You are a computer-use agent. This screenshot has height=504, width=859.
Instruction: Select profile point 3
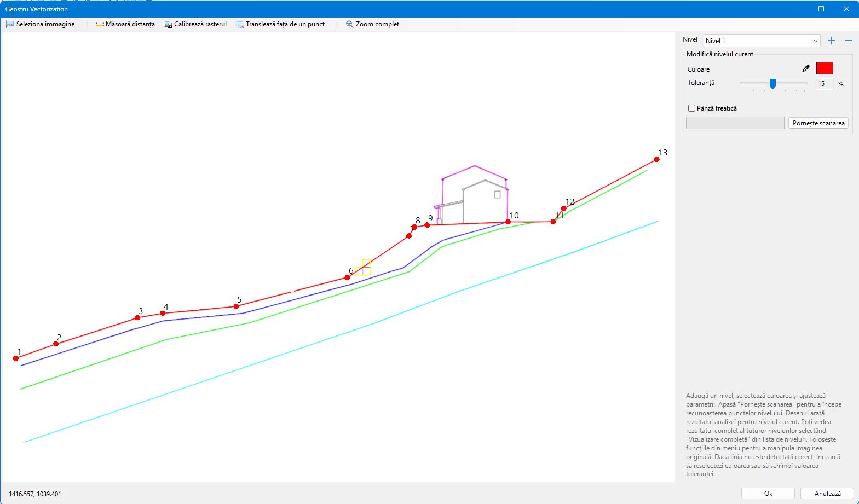pyautogui.click(x=137, y=318)
